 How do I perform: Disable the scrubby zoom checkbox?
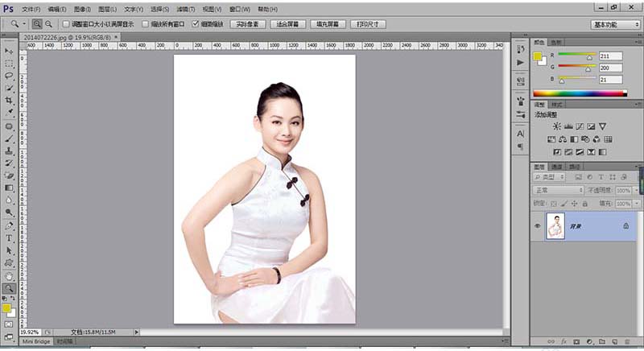click(x=195, y=24)
